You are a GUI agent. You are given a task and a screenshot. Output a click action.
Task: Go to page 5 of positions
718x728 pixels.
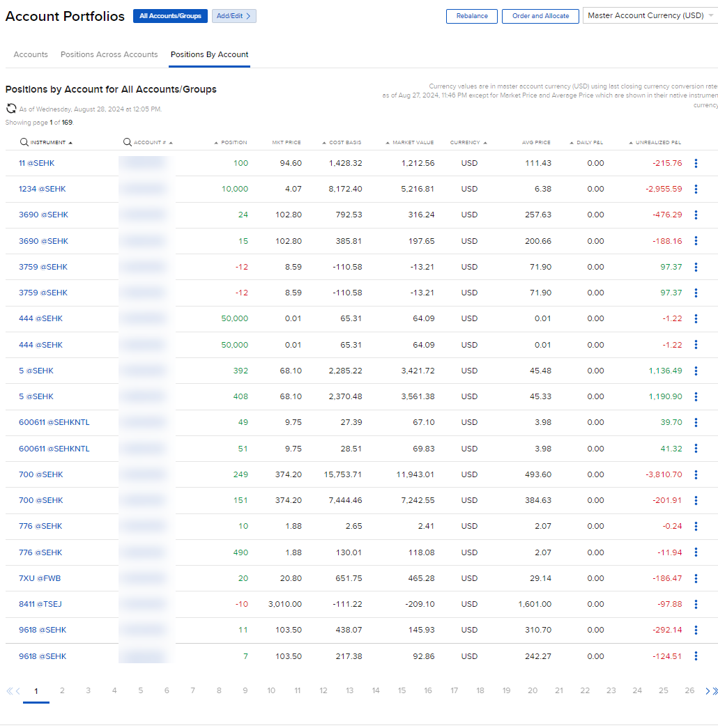(x=140, y=690)
